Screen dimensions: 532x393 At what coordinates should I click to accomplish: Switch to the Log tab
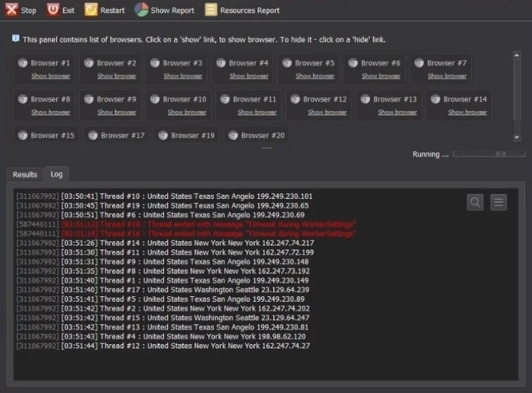point(57,174)
